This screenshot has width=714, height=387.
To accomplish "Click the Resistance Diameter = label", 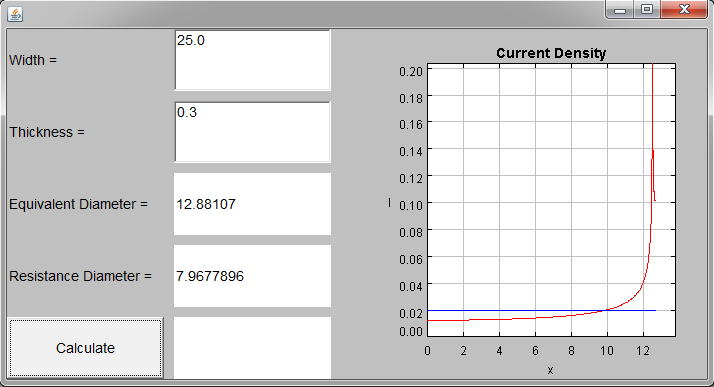I will point(80,276).
